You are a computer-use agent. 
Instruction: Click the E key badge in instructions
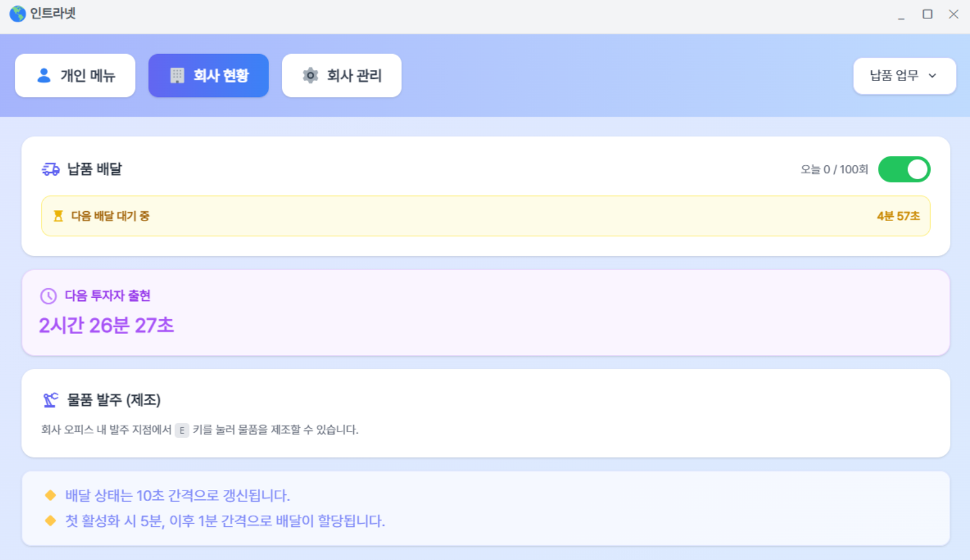point(182,430)
